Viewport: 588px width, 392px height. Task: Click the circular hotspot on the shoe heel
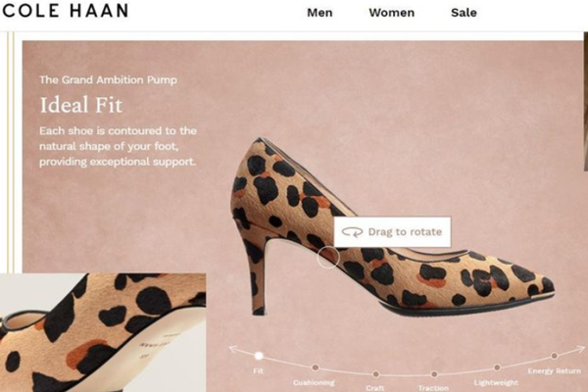point(328,258)
